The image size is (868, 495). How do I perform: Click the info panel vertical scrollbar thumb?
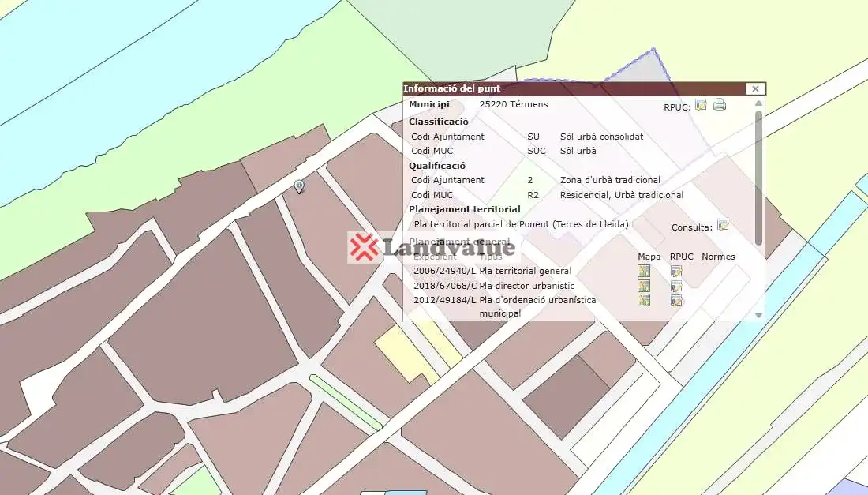(758, 178)
